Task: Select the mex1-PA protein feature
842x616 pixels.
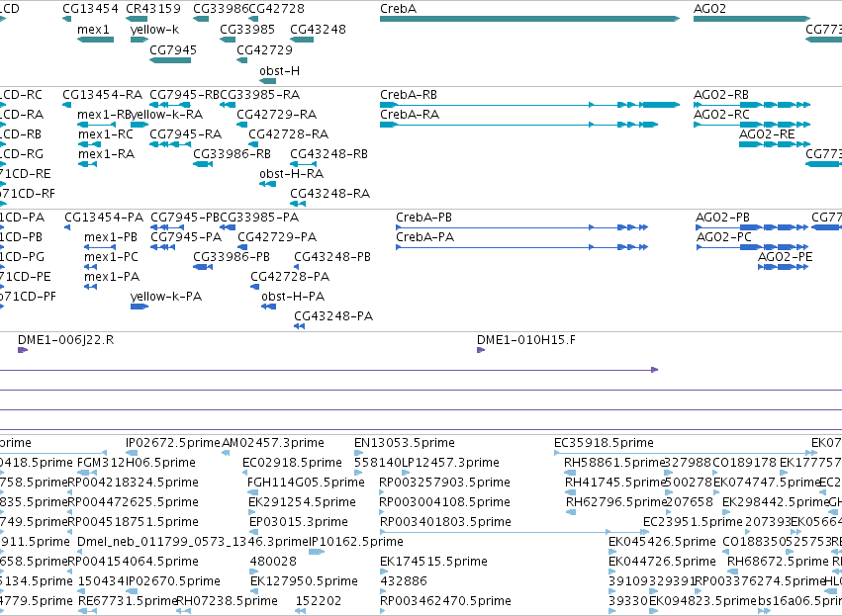Action: [90, 287]
